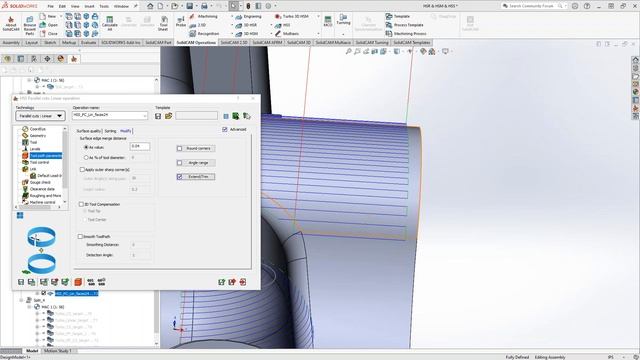Select 'As % of tool diameter' radio button
This screenshot has width=640, height=360.
point(86,158)
